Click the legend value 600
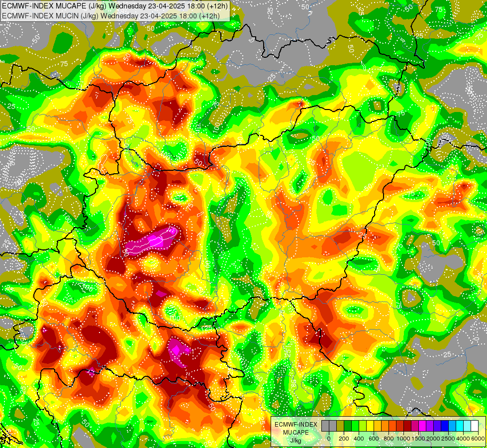The width and height of the screenshot is (487, 448). (374, 439)
